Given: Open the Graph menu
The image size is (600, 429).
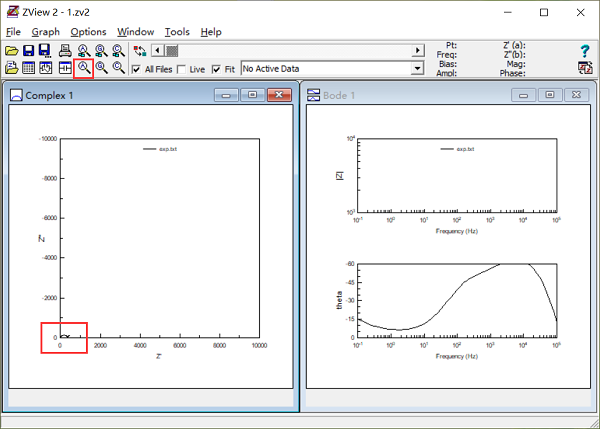Looking at the screenshot, I should (x=46, y=32).
